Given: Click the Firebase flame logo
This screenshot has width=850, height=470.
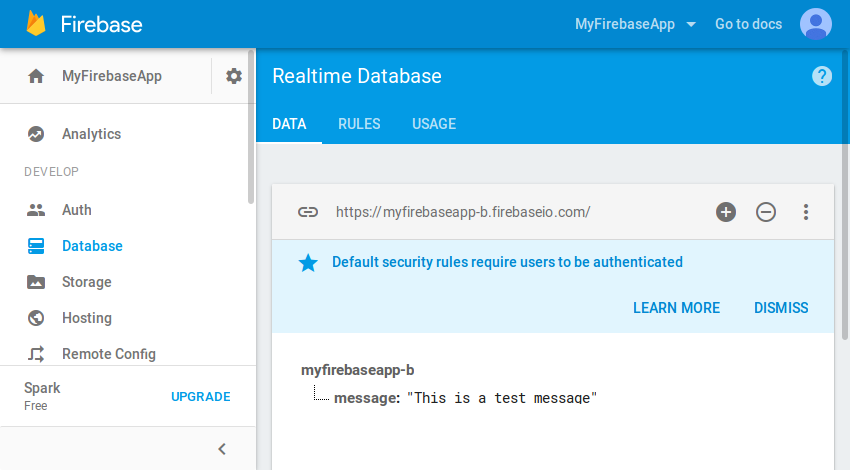Looking at the screenshot, I should [x=36, y=23].
